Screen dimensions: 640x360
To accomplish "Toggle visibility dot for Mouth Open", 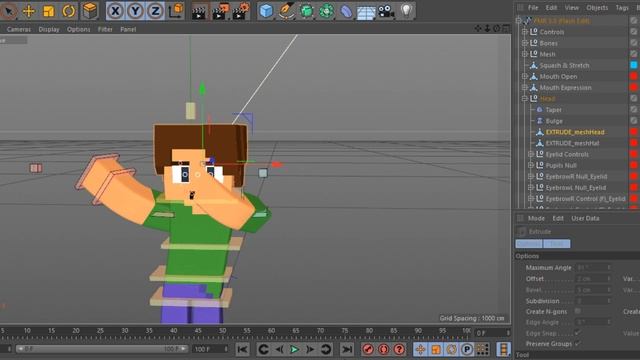I will [633, 76].
